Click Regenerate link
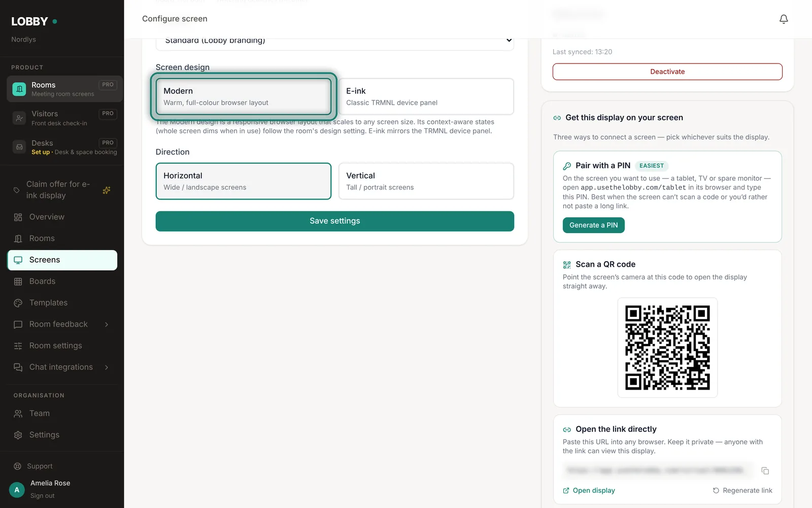The height and width of the screenshot is (508, 812). pyautogui.click(x=742, y=491)
